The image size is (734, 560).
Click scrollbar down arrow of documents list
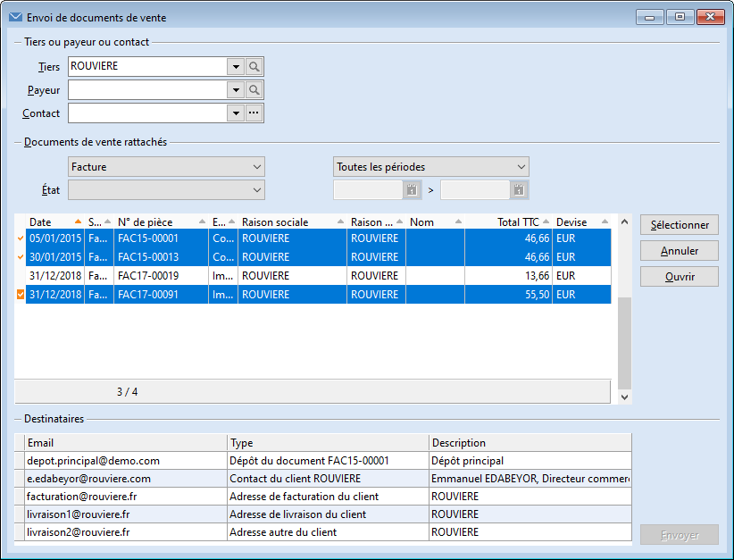pyautogui.click(x=624, y=397)
